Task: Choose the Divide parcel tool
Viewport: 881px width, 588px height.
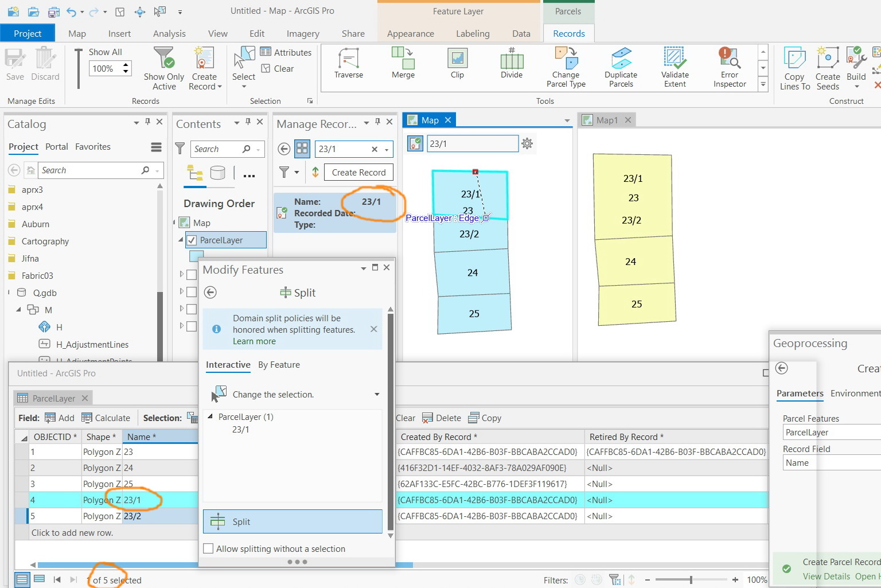Action: (511, 63)
